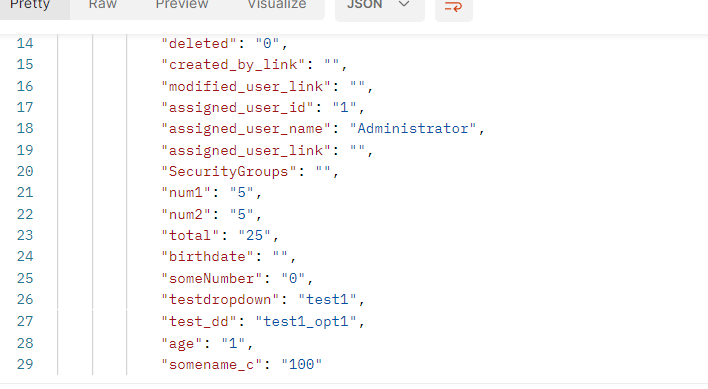Click the "birthdate" key
This screenshot has width=708, height=389.
[x=207, y=257]
